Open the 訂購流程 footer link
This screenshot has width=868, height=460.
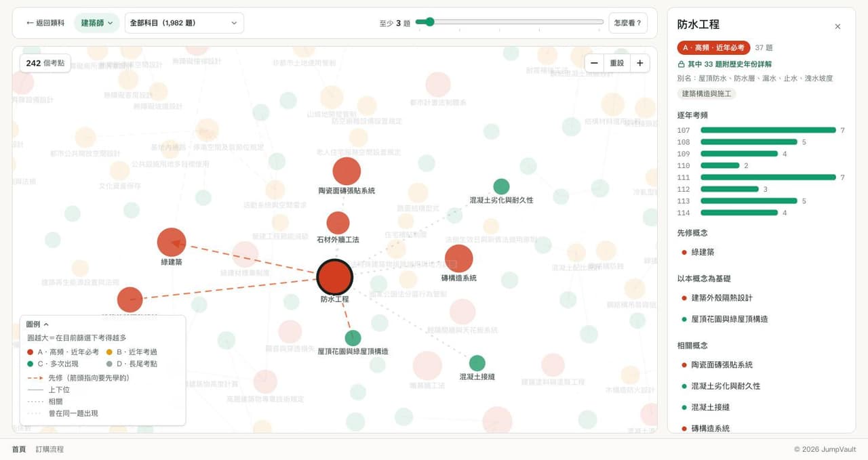coord(50,449)
